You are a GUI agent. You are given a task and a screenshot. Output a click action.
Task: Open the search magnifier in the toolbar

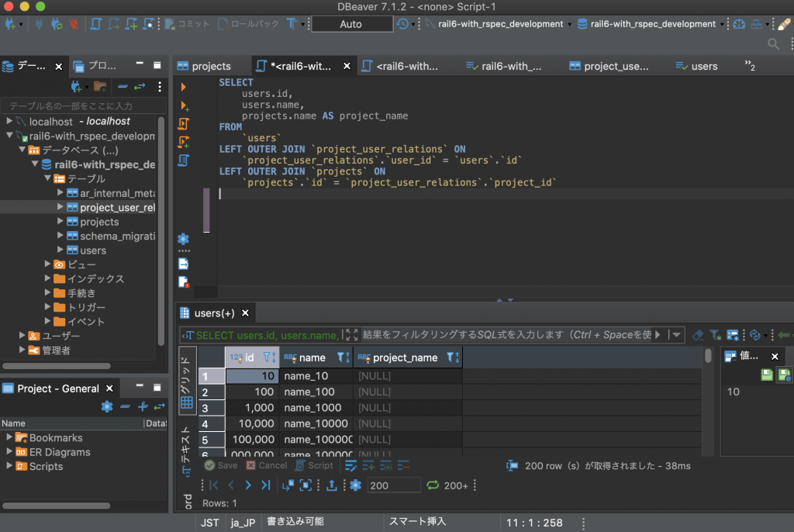(773, 44)
